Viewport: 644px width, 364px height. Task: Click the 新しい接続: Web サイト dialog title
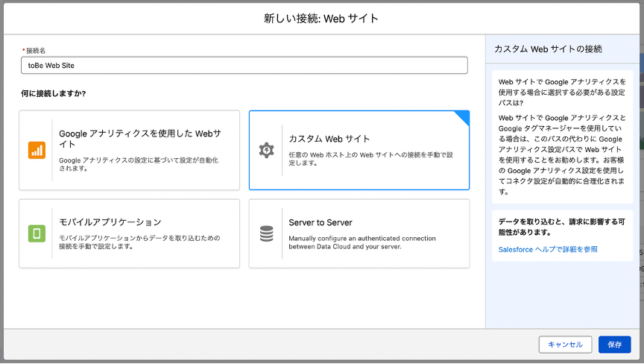(321, 17)
